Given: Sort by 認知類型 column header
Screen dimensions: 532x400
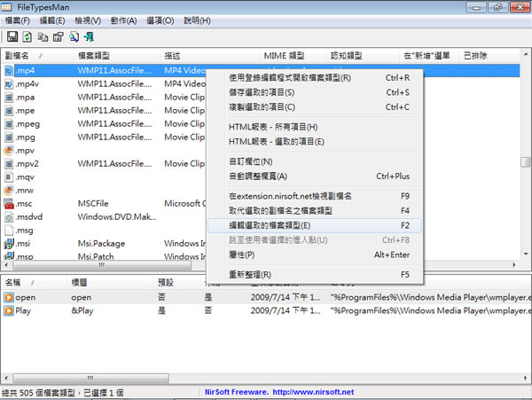Looking at the screenshot, I should pyautogui.click(x=363, y=56).
